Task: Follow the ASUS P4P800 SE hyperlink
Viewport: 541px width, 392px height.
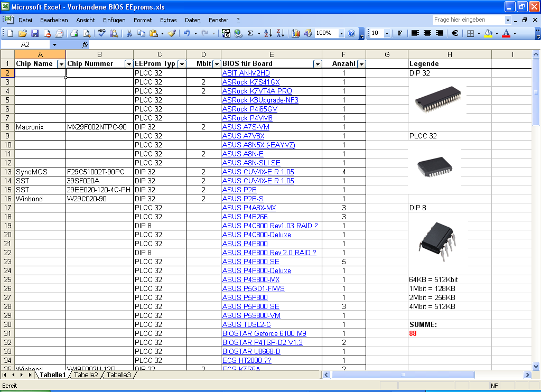Action: (x=251, y=262)
